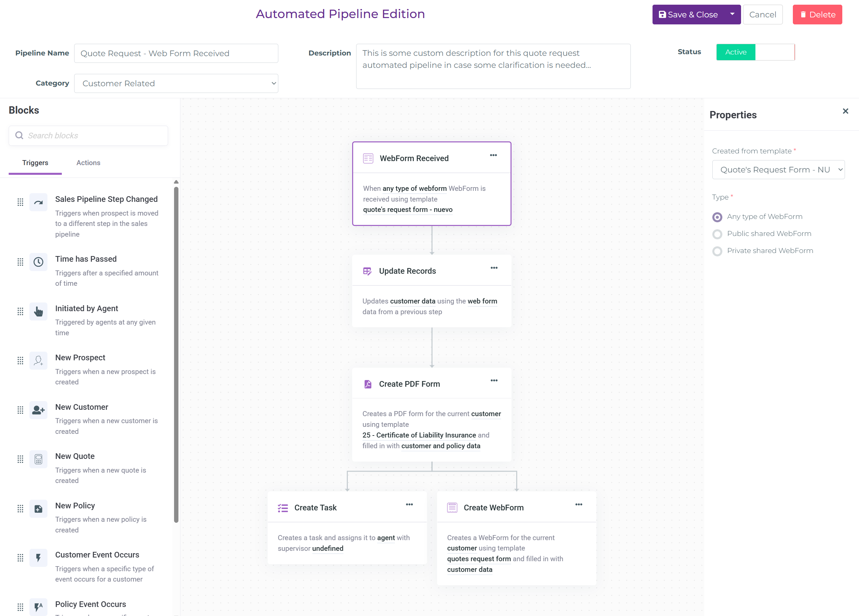
Task: Close the Properties panel
Action: (x=845, y=111)
